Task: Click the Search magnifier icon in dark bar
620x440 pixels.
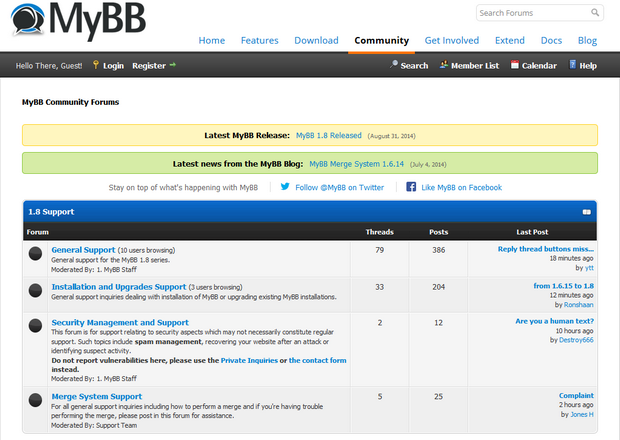Action: [x=394, y=64]
